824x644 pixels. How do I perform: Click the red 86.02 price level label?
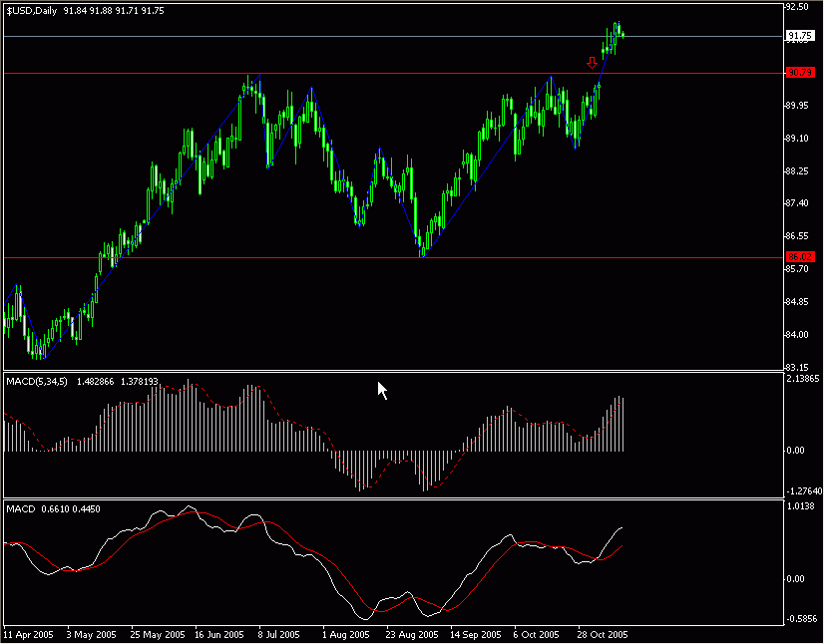799,257
